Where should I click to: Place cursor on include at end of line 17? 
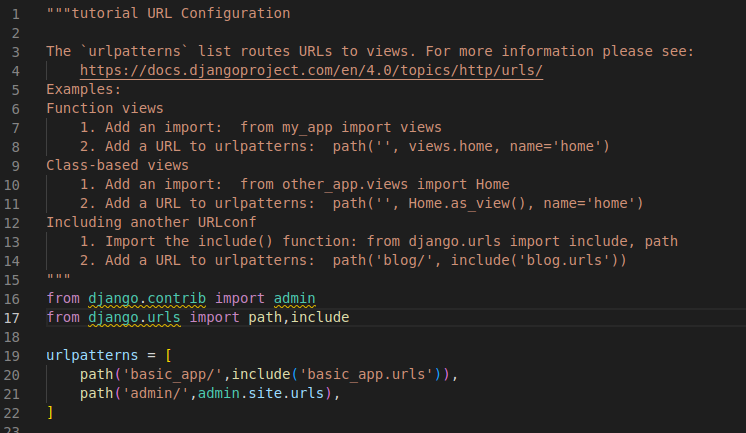[x=320, y=317]
